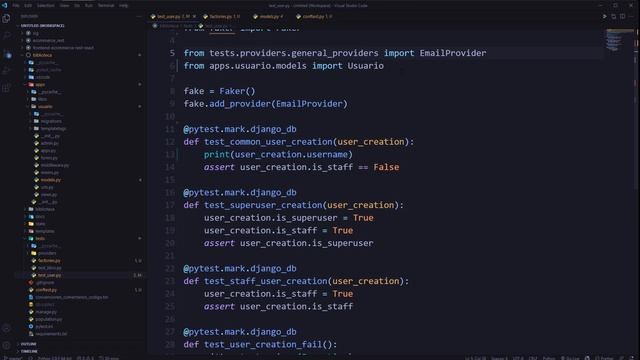Click the Run Python File play icon

[604, 16]
